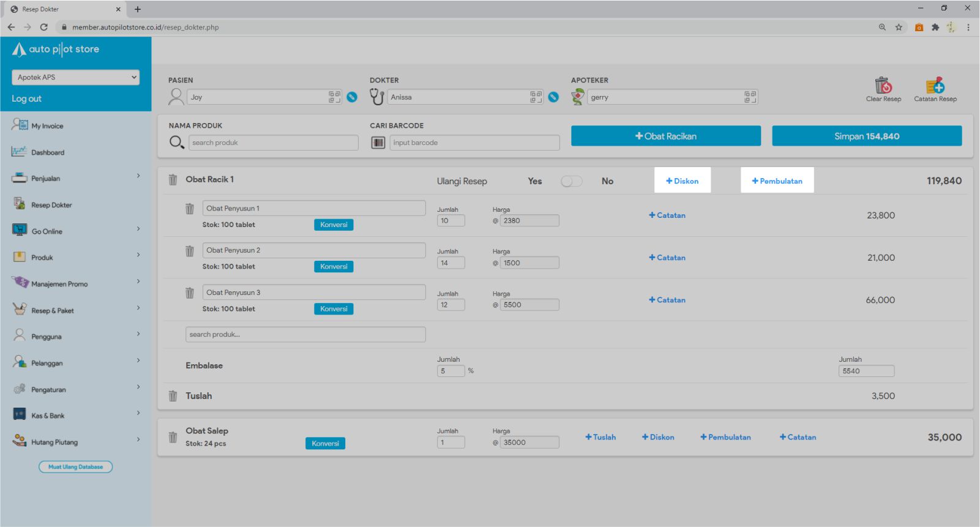Image resolution: width=980 pixels, height=527 pixels.
Task: Go to My Invoice in sidebar
Action: 47,126
